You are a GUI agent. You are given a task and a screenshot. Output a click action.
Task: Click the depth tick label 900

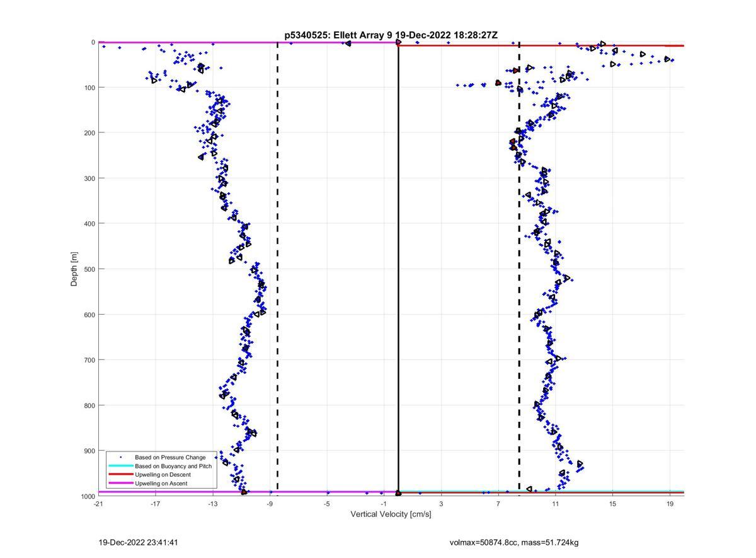click(x=89, y=451)
